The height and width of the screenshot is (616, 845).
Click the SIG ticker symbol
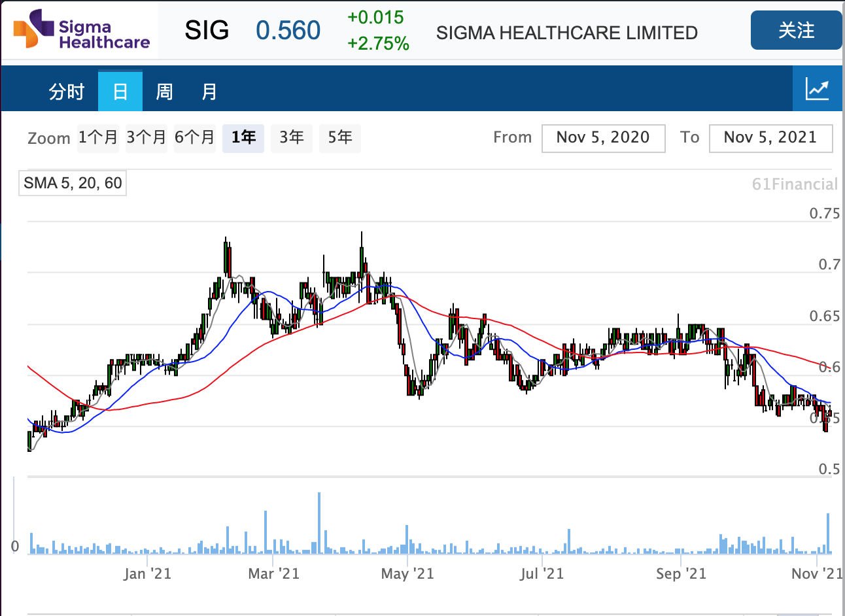(207, 31)
